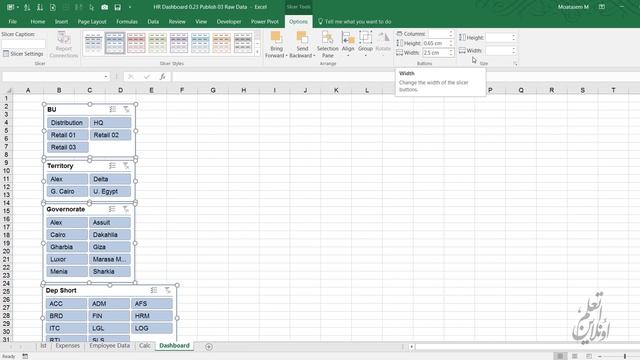The image size is (640, 360).
Task: Toggle multi-select in BU slicer
Action: [113, 109]
